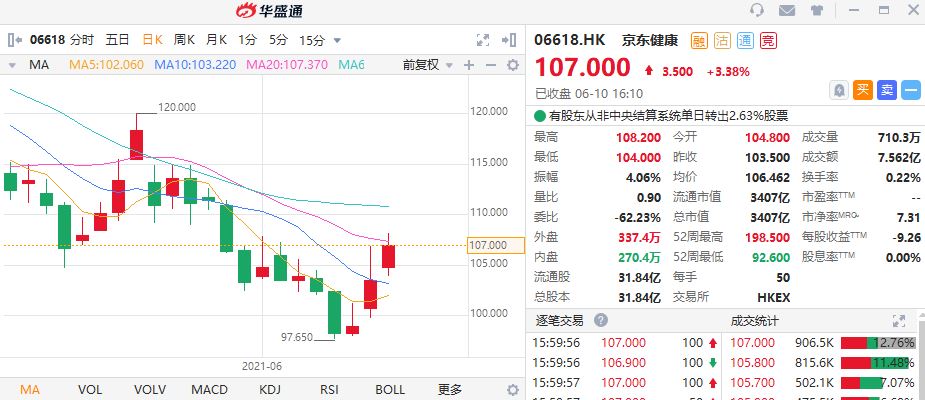
Task: Zoom out chart with minus icon
Action: [x=490, y=65]
